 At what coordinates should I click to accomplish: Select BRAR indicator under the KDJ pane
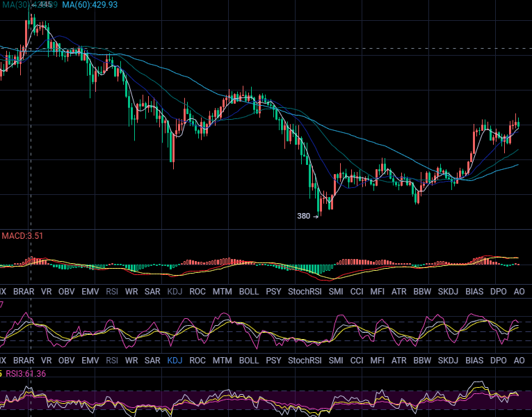click(x=24, y=361)
